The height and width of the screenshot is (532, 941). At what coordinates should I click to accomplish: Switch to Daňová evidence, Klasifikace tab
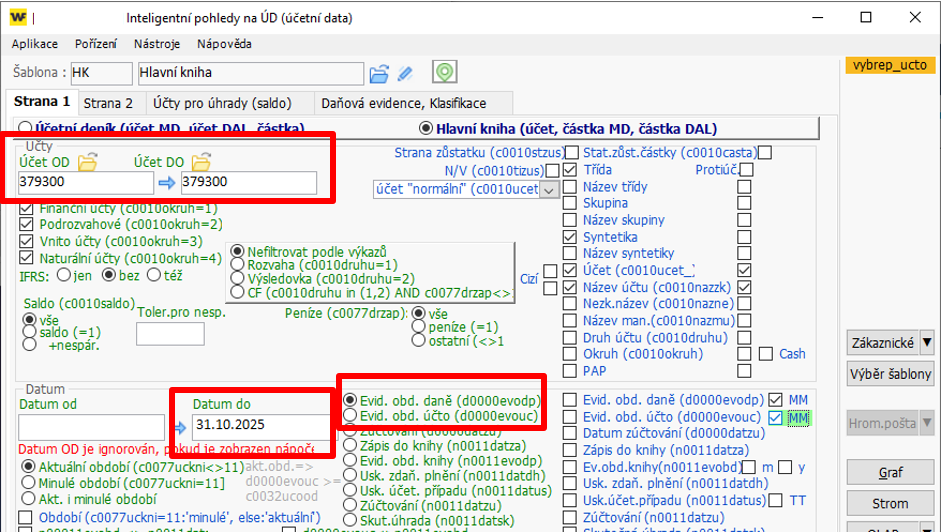point(403,103)
